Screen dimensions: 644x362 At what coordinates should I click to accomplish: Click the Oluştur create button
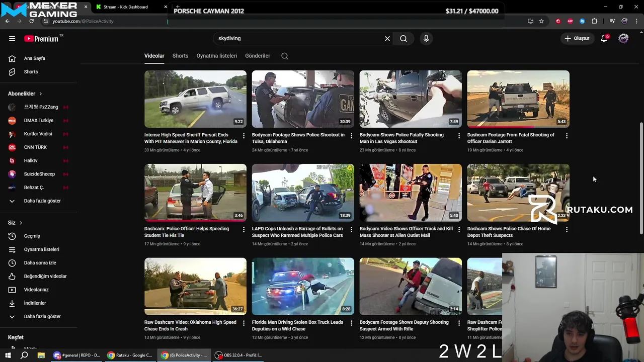pos(577,38)
